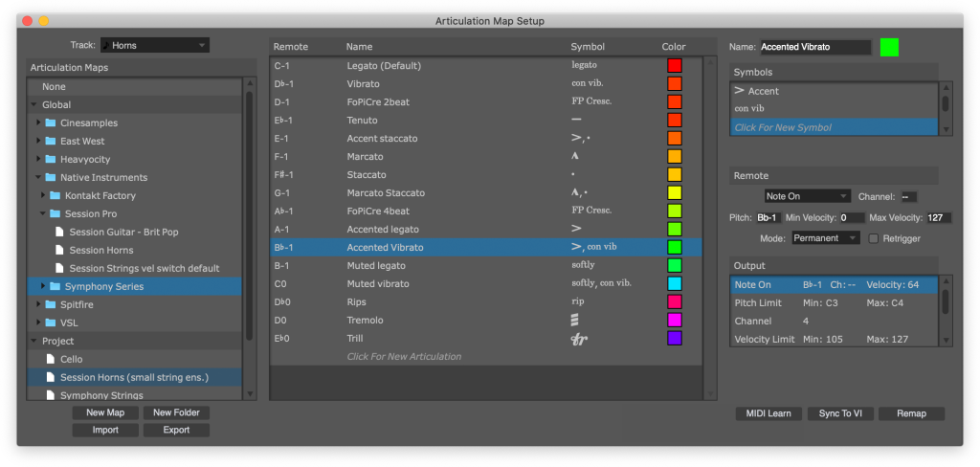Open the Mode Permanent dropdown

point(825,238)
